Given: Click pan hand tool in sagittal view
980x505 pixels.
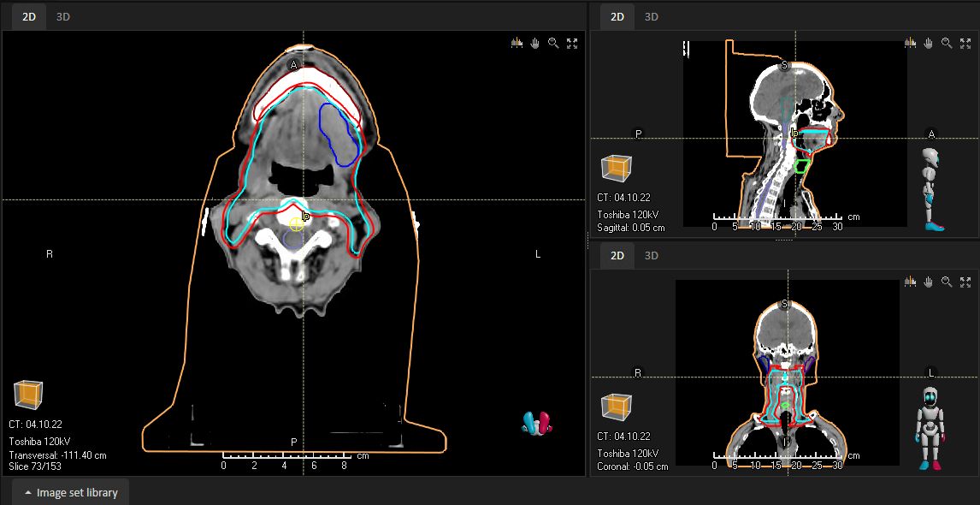Looking at the screenshot, I should [929, 43].
